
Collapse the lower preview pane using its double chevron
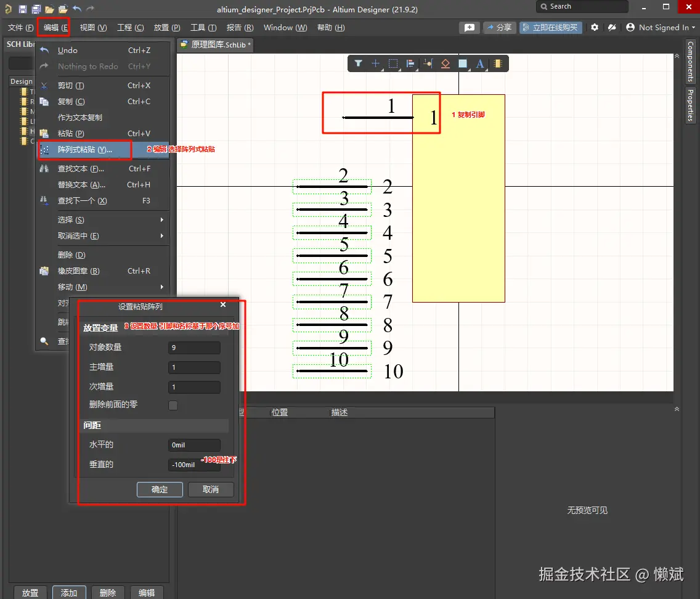click(677, 409)
